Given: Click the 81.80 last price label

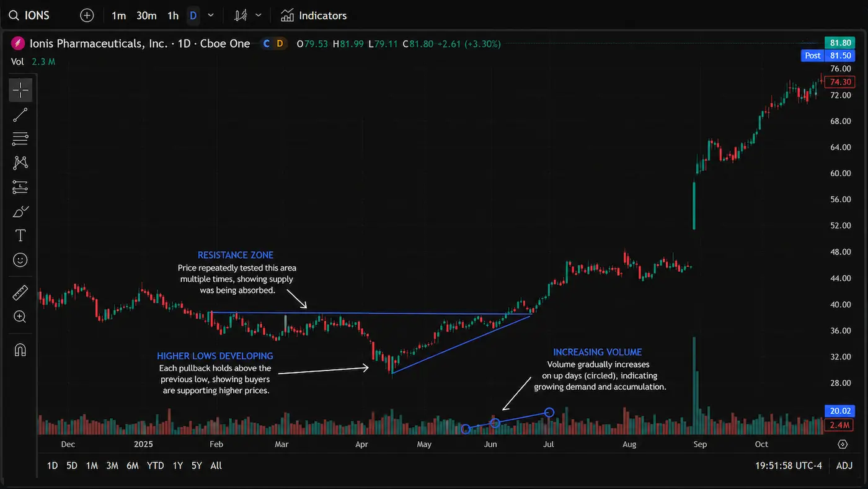Looking at the screenshot, I should click(840, 43).
